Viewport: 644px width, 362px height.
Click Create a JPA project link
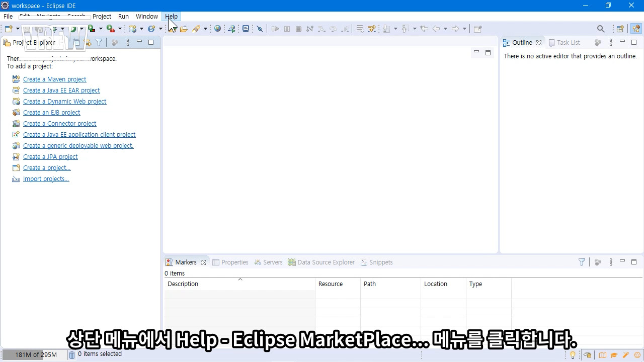tap(50, 157)
